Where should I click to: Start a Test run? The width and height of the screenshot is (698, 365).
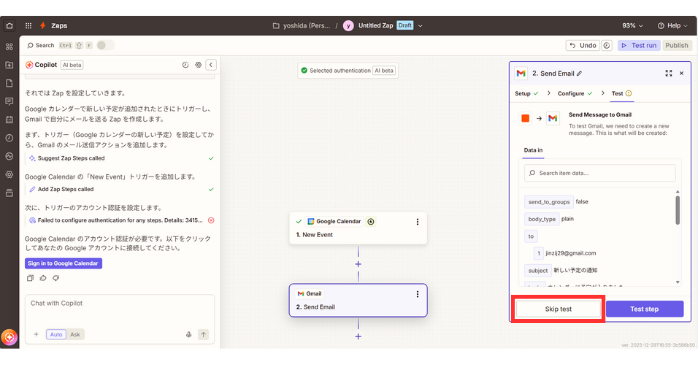coord(639,45)
